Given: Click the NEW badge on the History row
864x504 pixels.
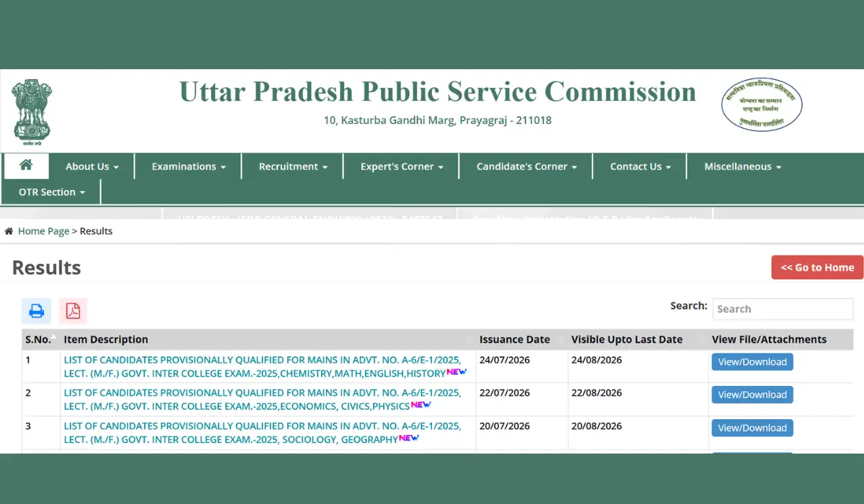Looking at the screenshot, I should 456,372.
